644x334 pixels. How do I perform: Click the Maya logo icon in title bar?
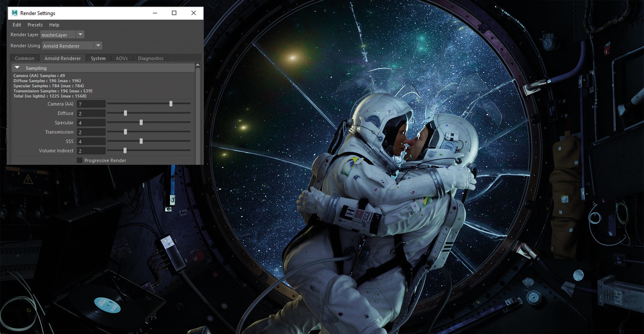14,13
